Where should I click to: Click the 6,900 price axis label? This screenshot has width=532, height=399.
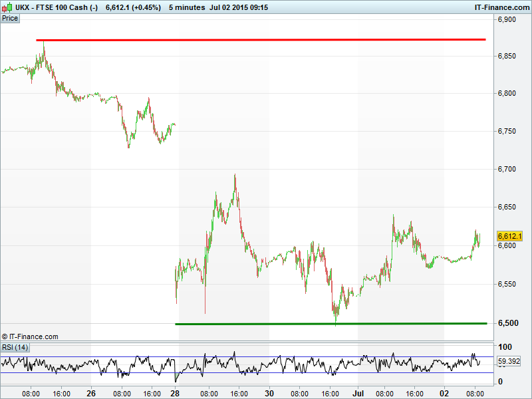[507, 20]
